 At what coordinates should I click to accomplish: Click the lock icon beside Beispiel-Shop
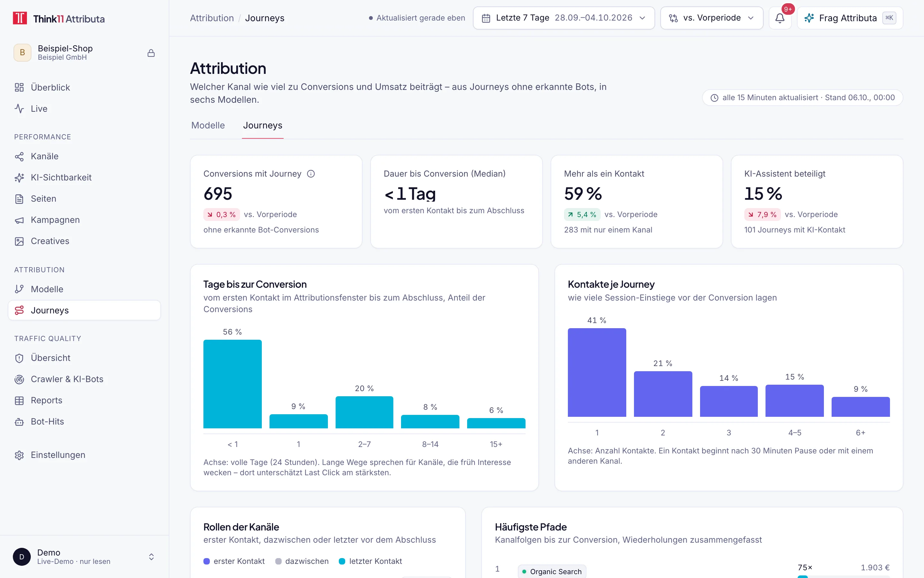(x=151, y=53)
